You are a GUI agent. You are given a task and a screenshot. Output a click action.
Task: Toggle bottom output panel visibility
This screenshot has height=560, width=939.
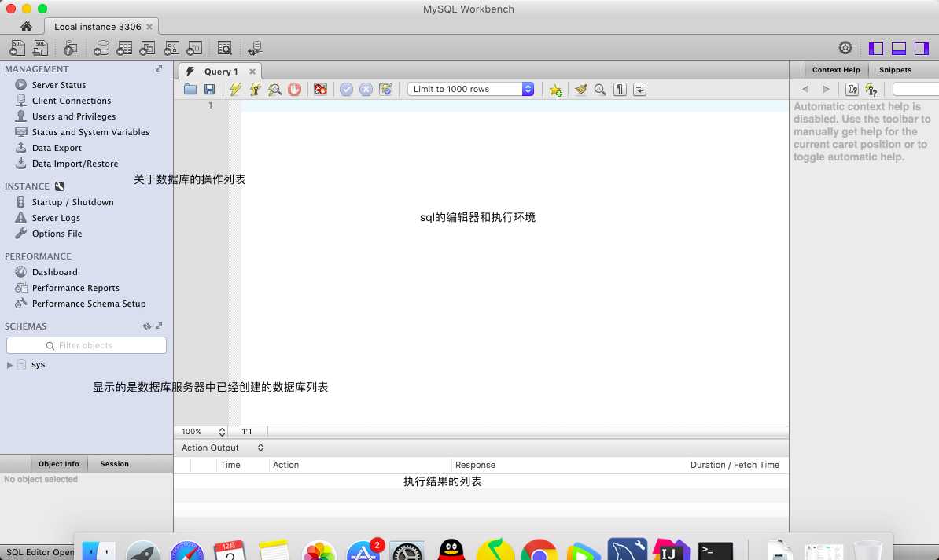898,49
